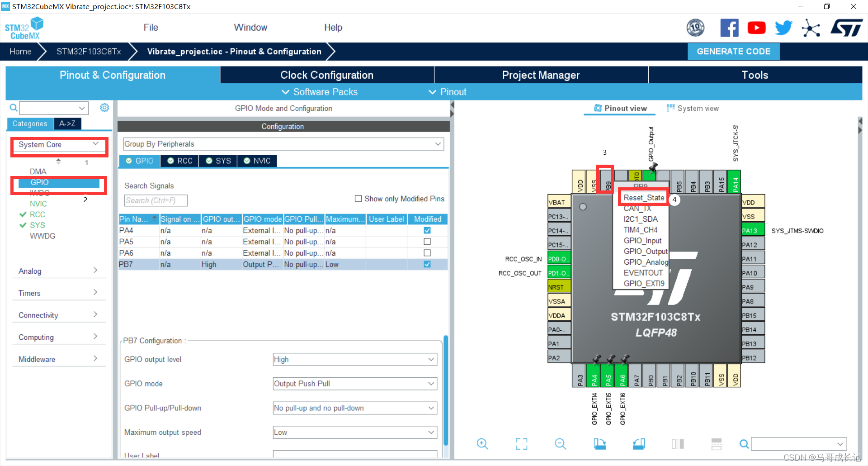Select pin PD0-OSC_IN on the chip
868x466 pixels.
coord(559,259)
